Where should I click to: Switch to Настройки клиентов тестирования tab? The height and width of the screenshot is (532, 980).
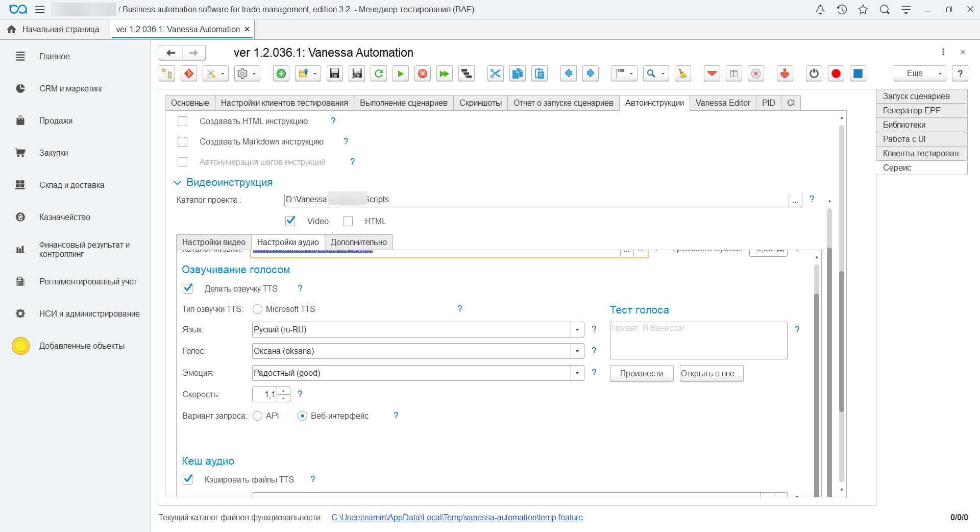[284, 103]
